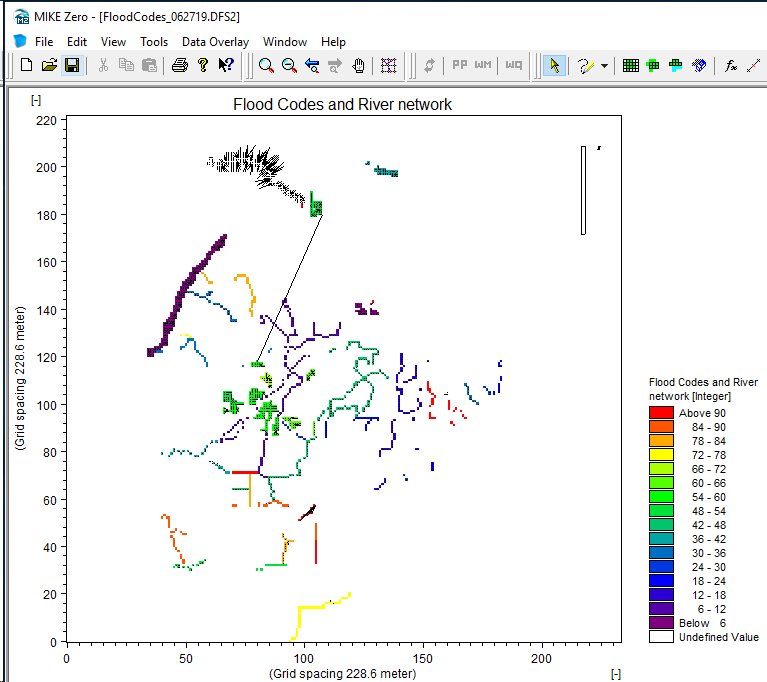The height and width of the screenshot is (682, 767).
Task: Open the Window menu
Action: [x=285, y=42]
